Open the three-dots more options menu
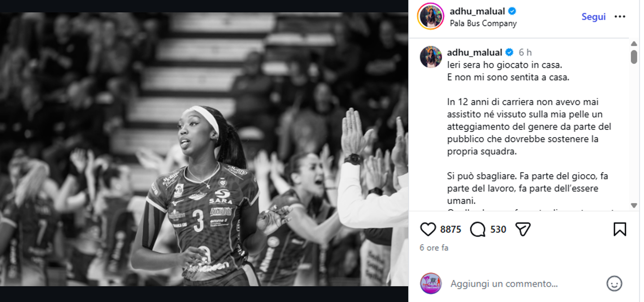 pyautogui.click(x=620, y=17)
